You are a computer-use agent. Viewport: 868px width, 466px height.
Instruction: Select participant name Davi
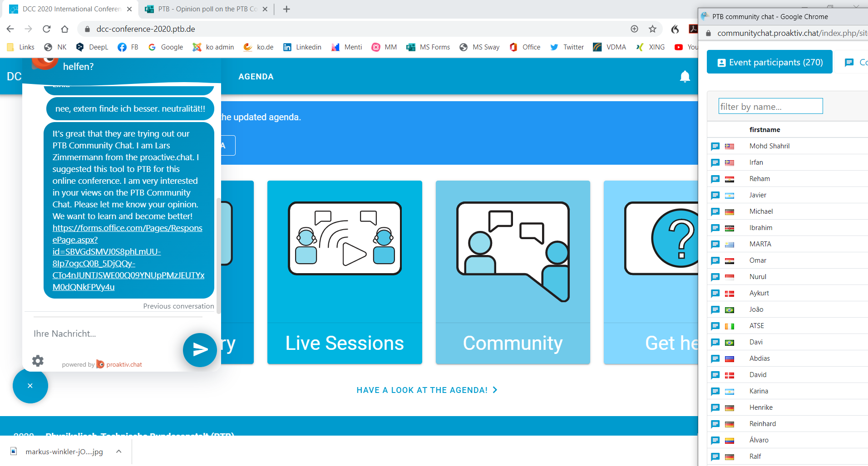(x=756, y=342)
